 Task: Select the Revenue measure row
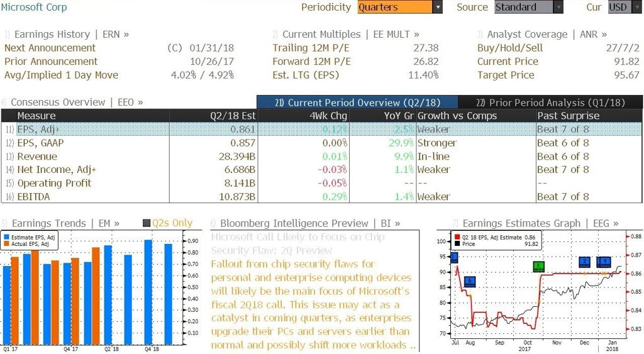321,157
